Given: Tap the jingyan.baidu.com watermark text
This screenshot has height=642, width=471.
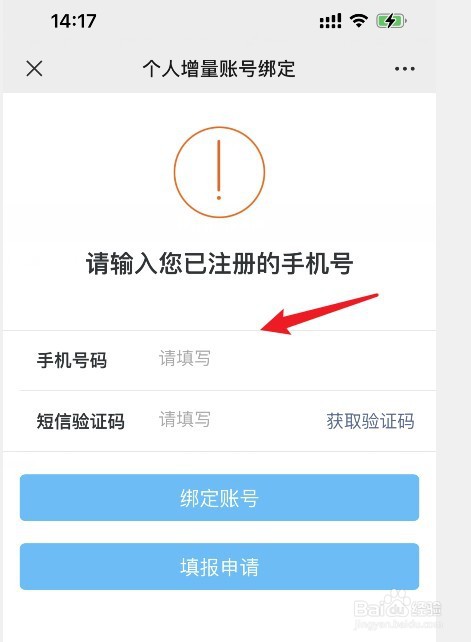Looking at the screenshot, I should pyautogui.click(x=398, y=624).
